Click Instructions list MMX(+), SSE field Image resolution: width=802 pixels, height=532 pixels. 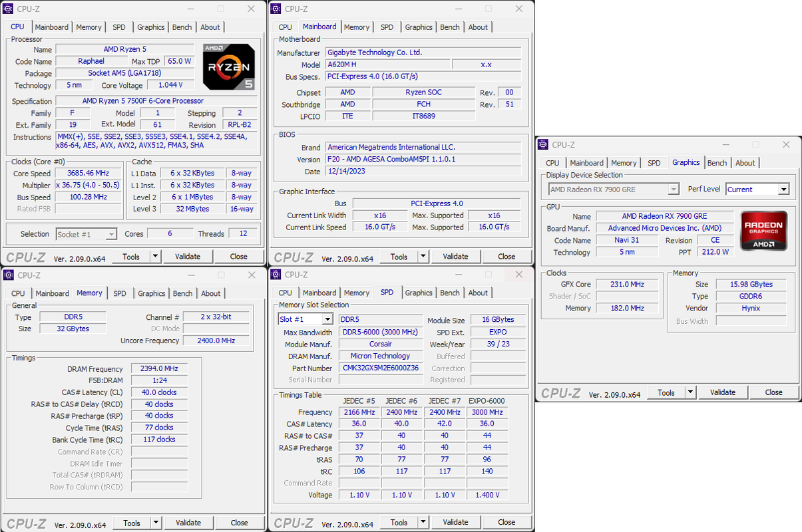pyautogui.click(x=156, y=140)
